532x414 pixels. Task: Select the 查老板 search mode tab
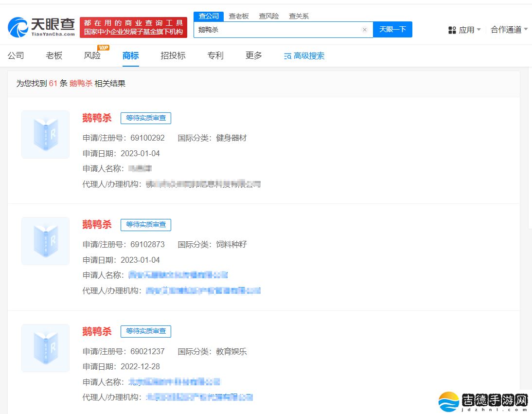pyautogui.click(x=239, y=16)
